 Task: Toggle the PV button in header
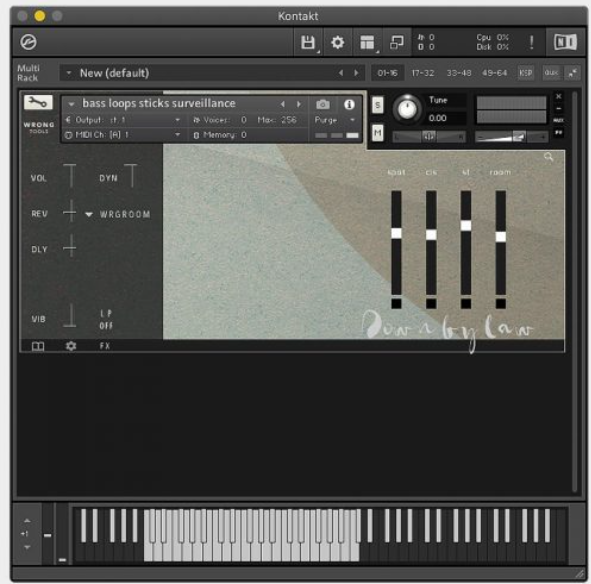(559, 133)
